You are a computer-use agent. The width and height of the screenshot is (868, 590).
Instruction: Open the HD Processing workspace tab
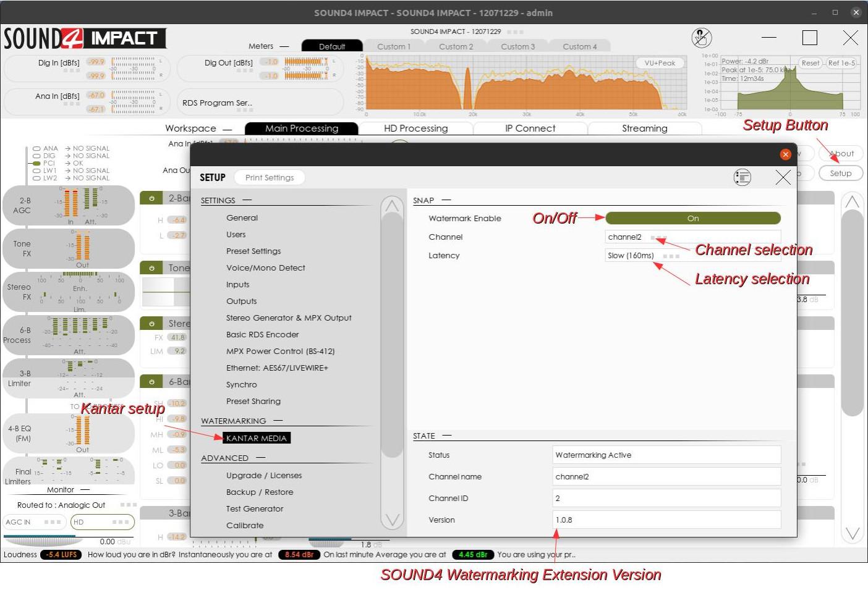pos(415,129)
